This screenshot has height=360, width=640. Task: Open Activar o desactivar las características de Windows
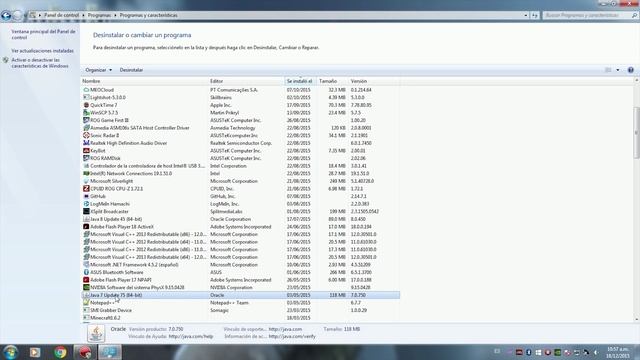[x=40, y=63]
